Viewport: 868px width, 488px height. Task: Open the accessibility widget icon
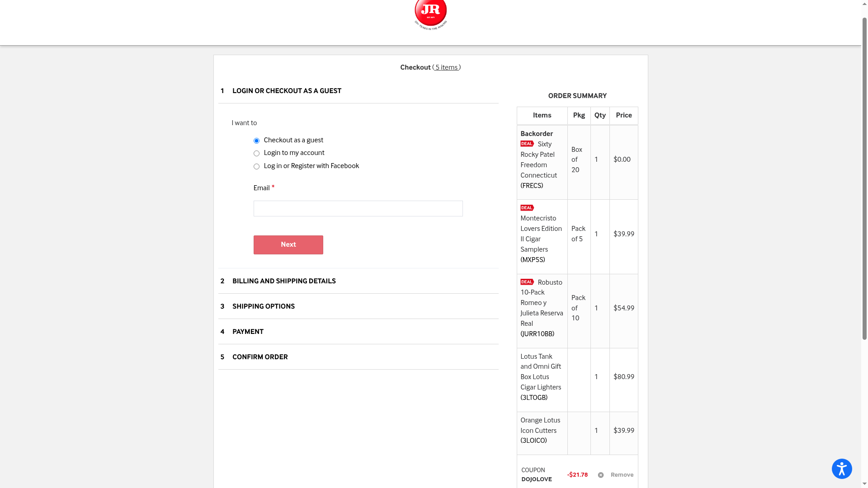point(841,469)
